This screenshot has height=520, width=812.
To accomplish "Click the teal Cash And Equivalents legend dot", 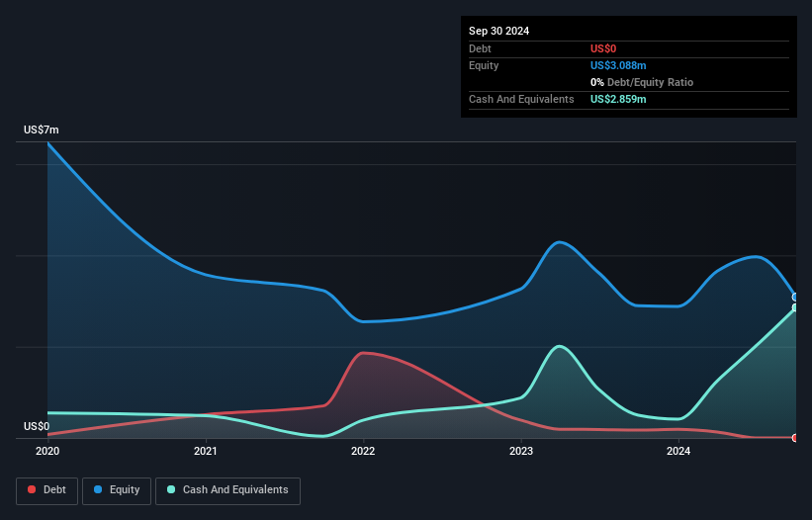I will (171, 489).
